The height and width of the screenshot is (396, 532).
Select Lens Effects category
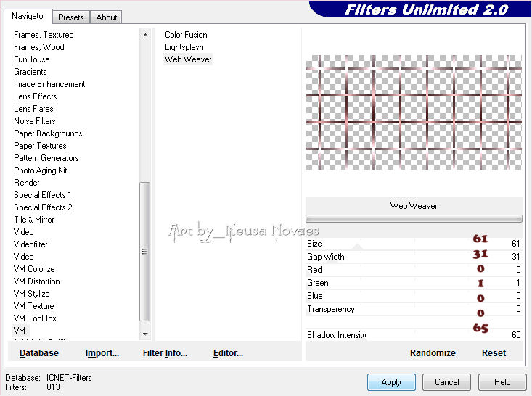pyautogui.click(x=36, y=96)
